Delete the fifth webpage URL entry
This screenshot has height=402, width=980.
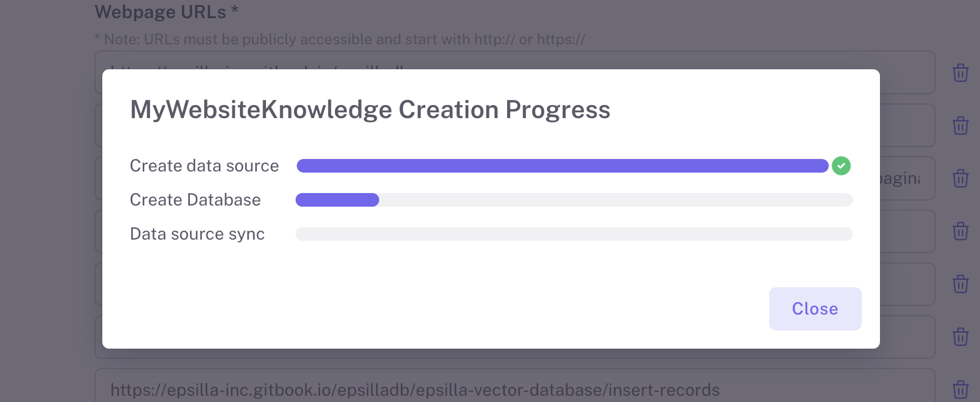point(960,284)
